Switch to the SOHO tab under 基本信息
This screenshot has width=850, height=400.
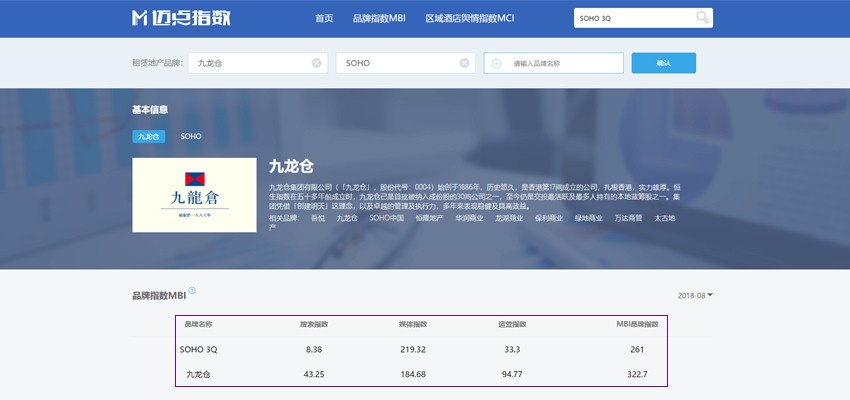point(191,136)
